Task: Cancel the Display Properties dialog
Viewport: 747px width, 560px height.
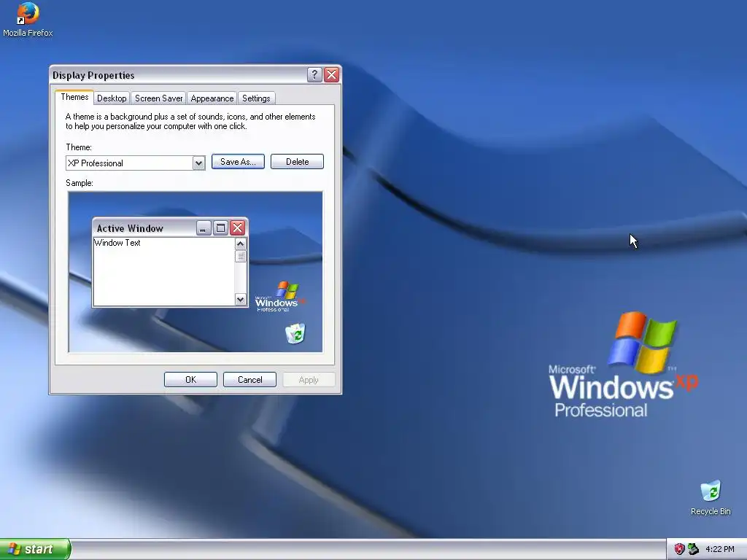Action: tap(249, 379)
